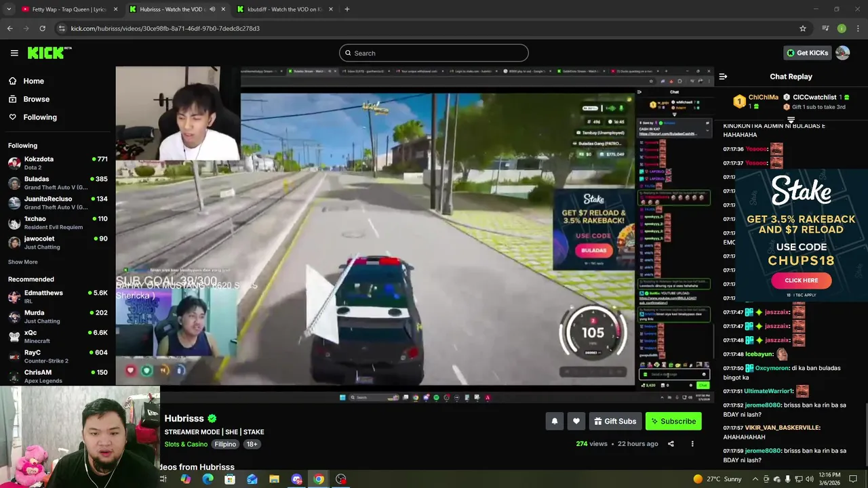Go back in browser history
868x488 pixels.
pyautogui.click(x=9, y=28)
